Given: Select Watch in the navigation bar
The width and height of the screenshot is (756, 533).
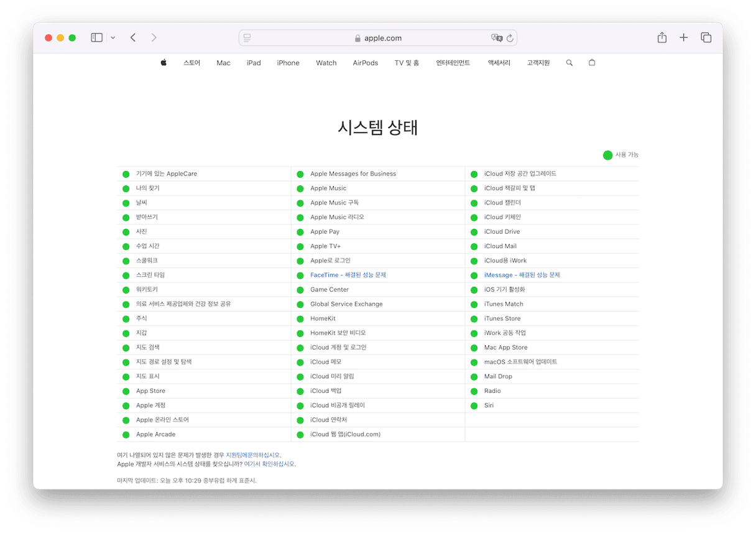Looking at the screenshot, I should coord(326,63).
